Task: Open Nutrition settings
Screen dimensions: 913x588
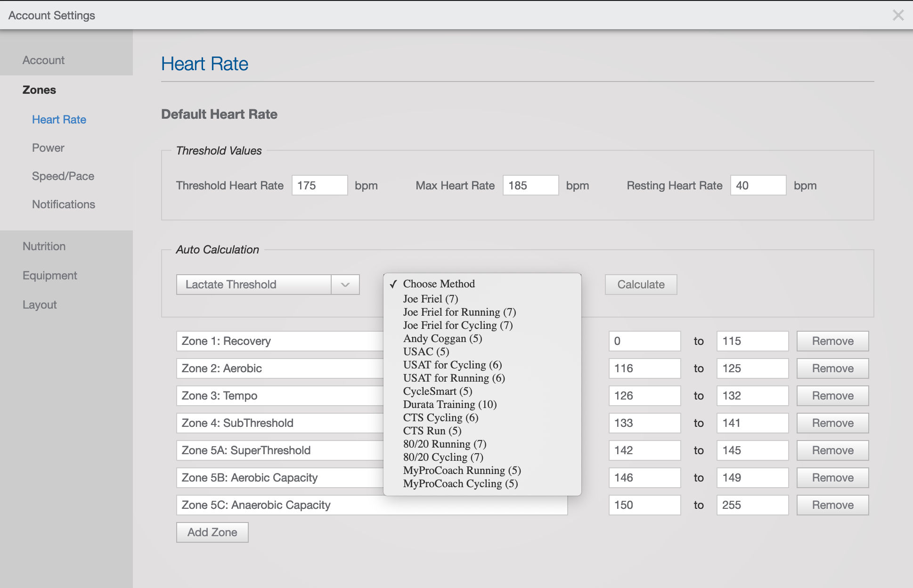Action: 44,246
